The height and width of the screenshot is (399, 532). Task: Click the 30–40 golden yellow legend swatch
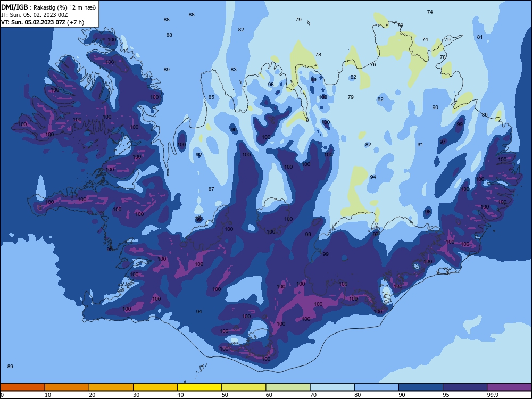155,387
